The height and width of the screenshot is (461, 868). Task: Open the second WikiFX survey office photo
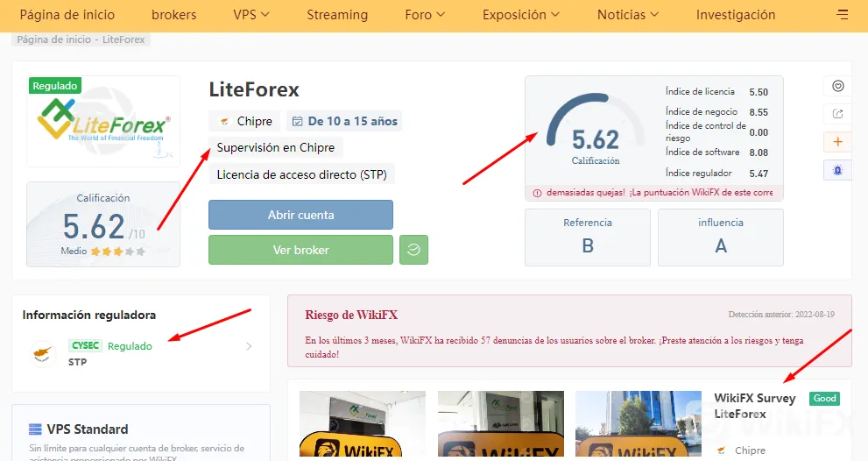[x=501, y=424]
